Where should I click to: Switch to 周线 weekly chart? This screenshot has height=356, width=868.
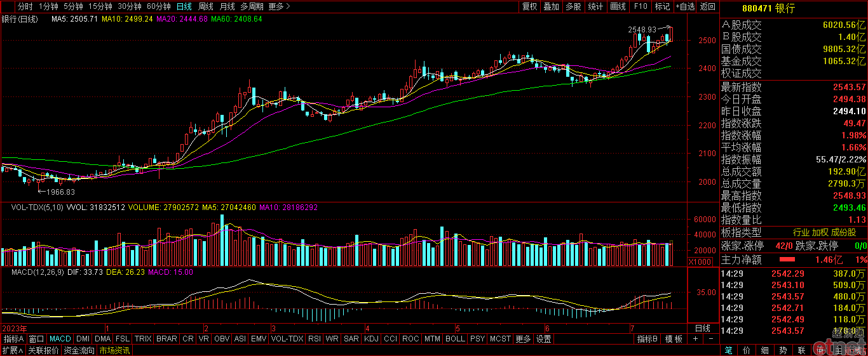point(205,6)
